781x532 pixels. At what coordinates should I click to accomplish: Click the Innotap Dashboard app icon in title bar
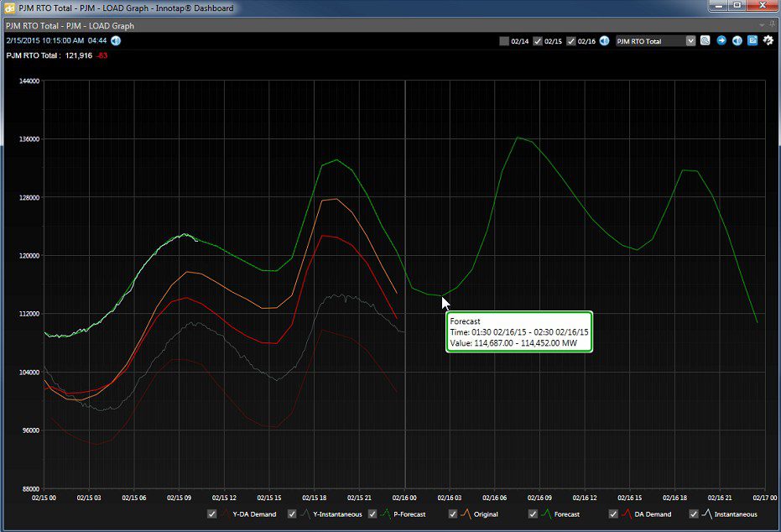point(9,8)
